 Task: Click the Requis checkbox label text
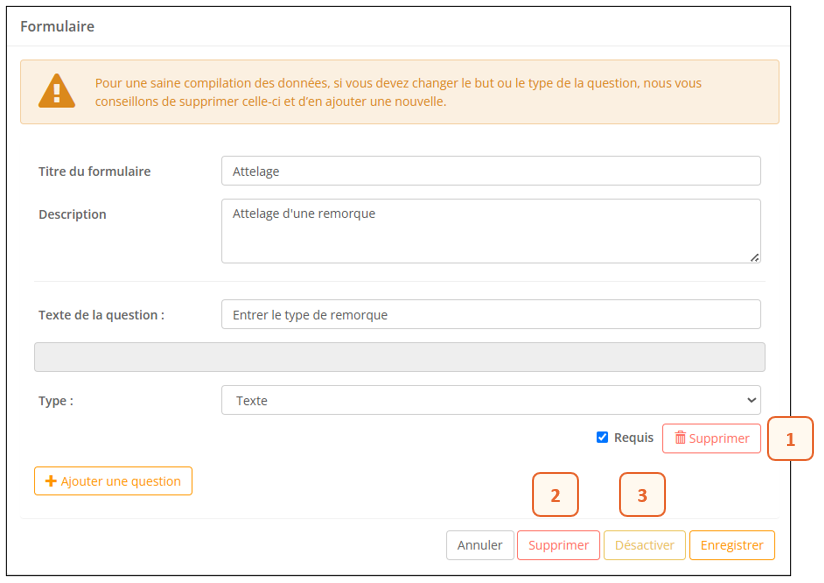coord(633,438)
